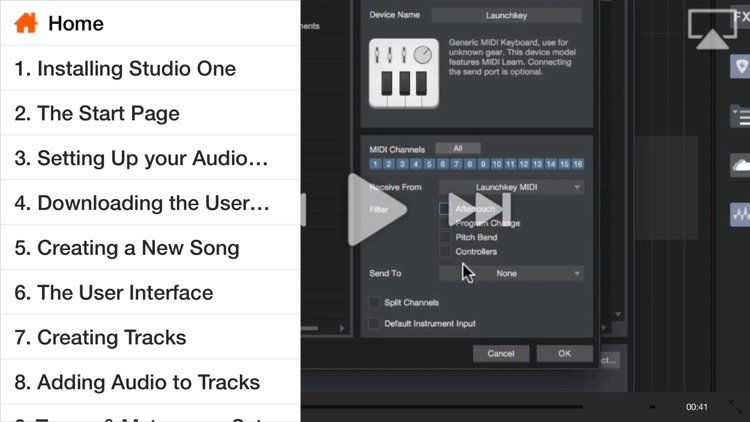The width and height of the screenshot is (750, 422).
Task: Open the cloud icon on right sidebar
Action: click(740, 166)
